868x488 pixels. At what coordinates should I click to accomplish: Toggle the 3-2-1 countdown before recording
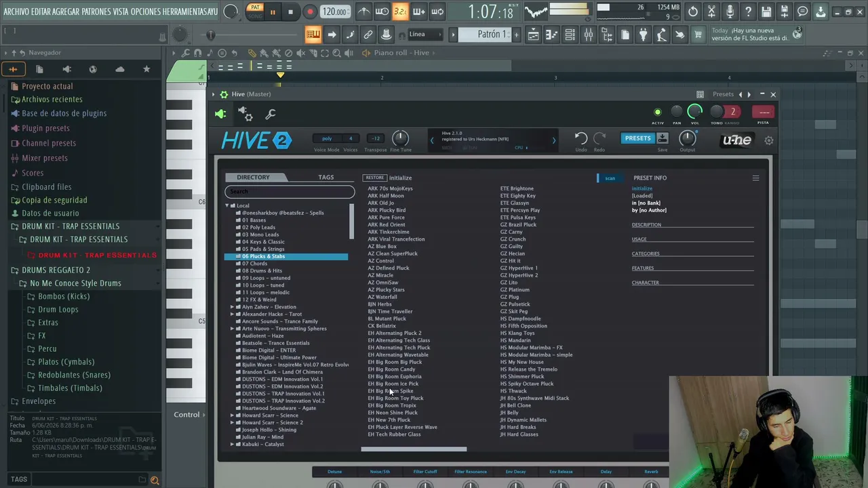[400, 12]
